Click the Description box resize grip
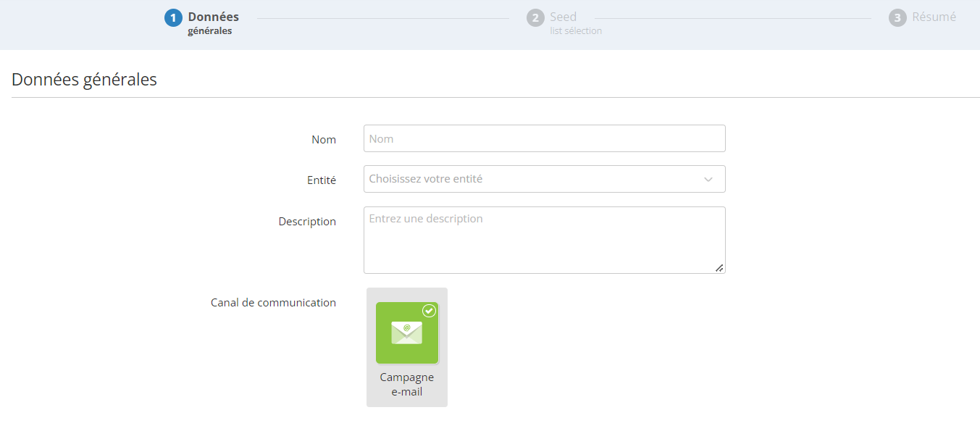Screen dimensions: 980x439 pos(719,268)
